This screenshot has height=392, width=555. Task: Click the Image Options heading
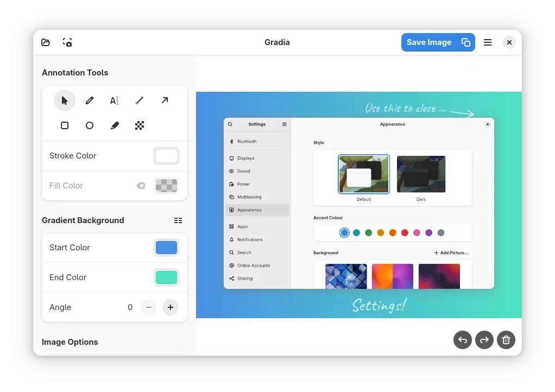pyautogui.click(x=70, y=342)
